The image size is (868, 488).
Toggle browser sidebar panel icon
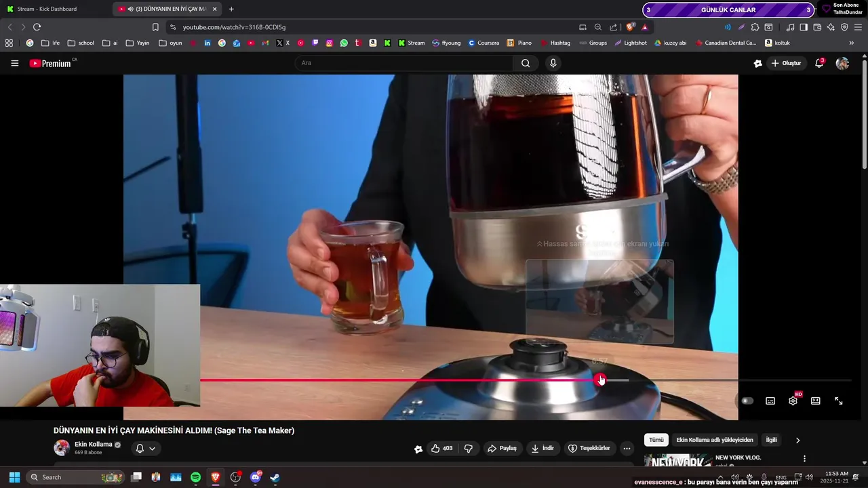[x=804, y=27]
